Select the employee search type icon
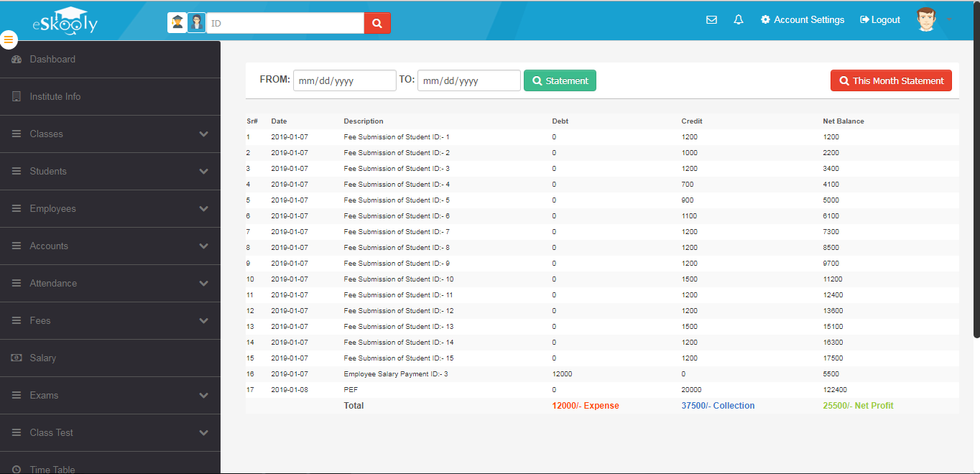This screenshot has height=474, width=980. click(197, 23)
